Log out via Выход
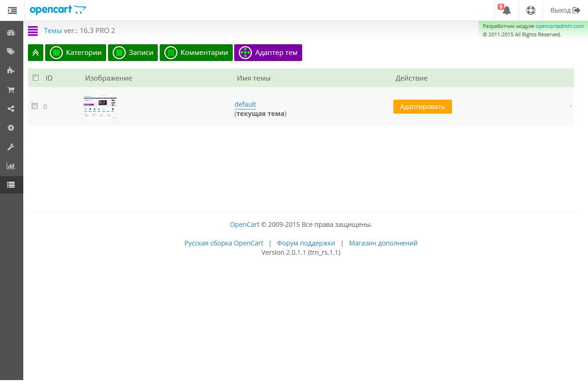588x388 pixels. point(565,10)
